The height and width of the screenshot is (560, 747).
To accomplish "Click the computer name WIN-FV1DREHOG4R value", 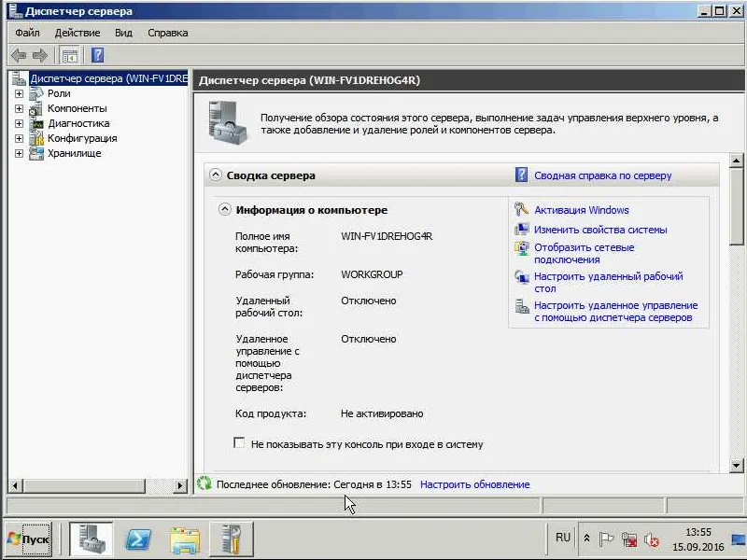I will [x=387, y=236].
